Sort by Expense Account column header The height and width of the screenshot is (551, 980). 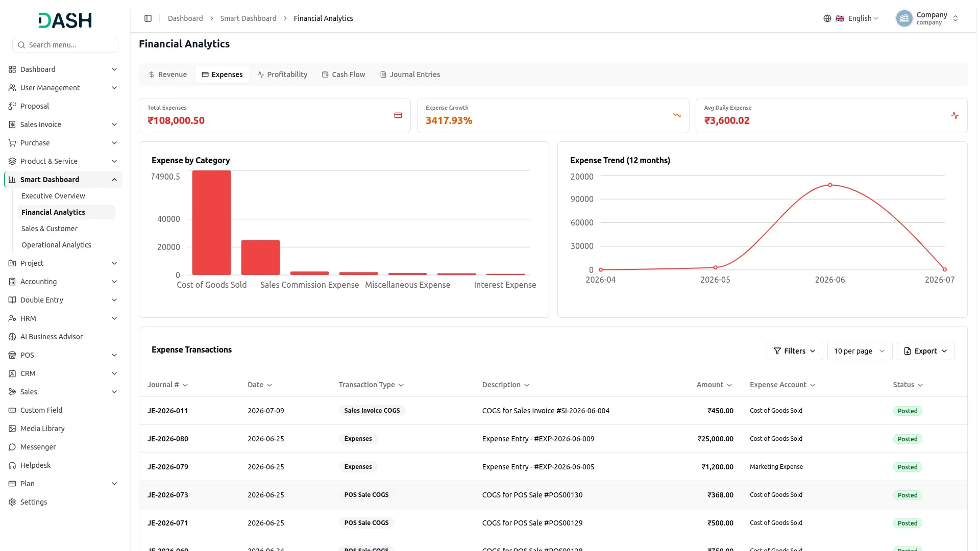[782, 385]
